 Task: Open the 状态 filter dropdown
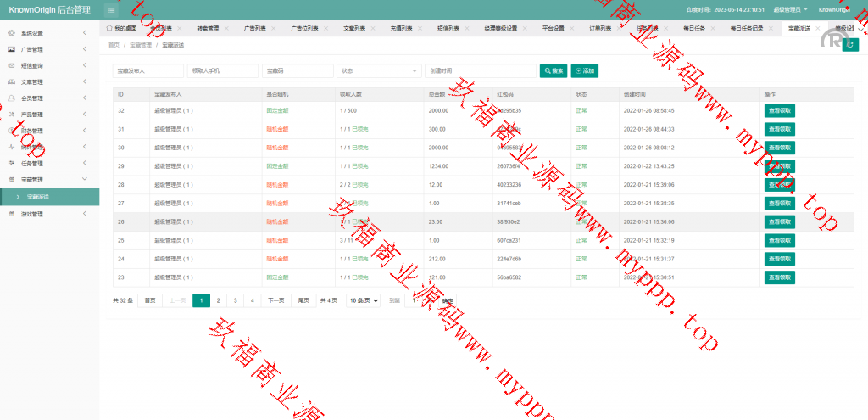pyautogui.click(x=379, y=71)
